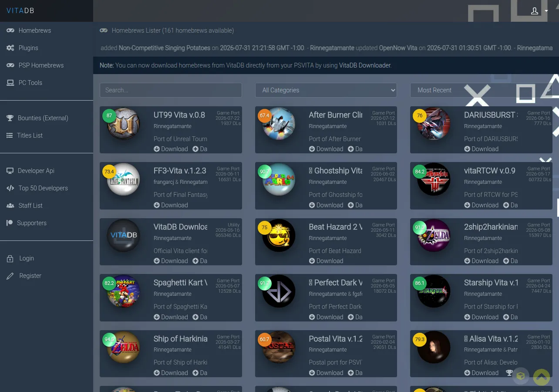Click the Search input field
Image resolution: width=559 pixels, height=392 pixels.
pyautogui.click(x=171, y=90)
